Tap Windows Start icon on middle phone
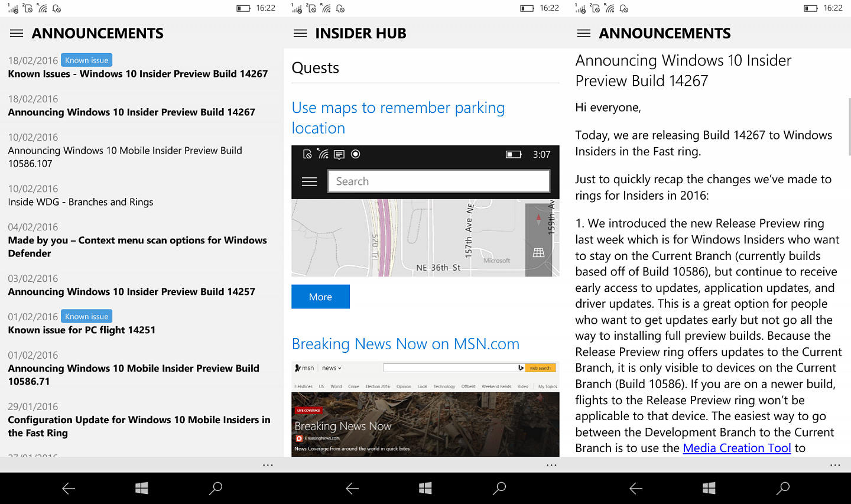Screen dimensions: 851x504 tap(425, 488)
